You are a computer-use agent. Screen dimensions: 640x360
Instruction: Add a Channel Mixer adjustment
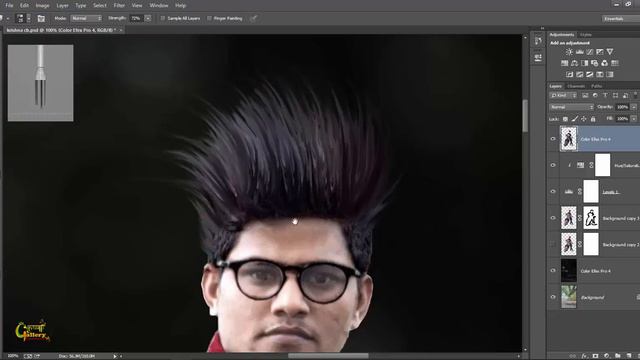click(604, 63)
